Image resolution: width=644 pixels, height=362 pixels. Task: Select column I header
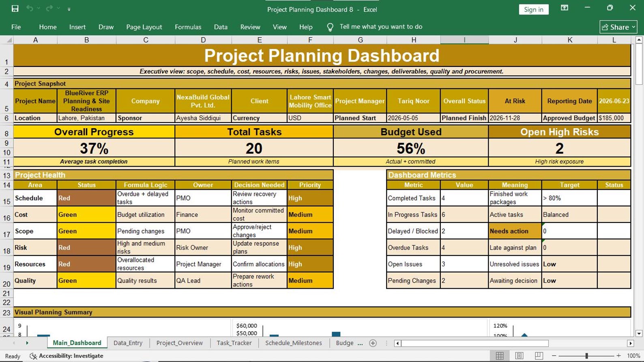464,40
